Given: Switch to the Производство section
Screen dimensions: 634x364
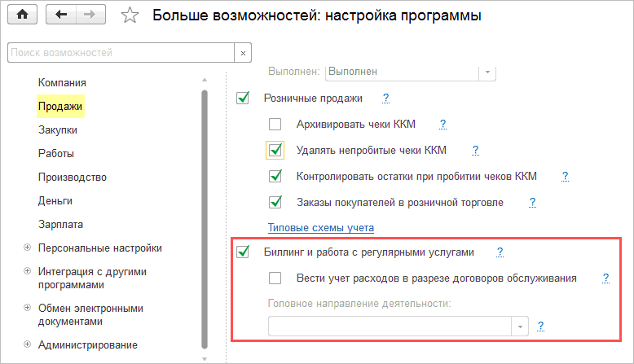Looking at the screenshot, I should click(x=72, y=177).
